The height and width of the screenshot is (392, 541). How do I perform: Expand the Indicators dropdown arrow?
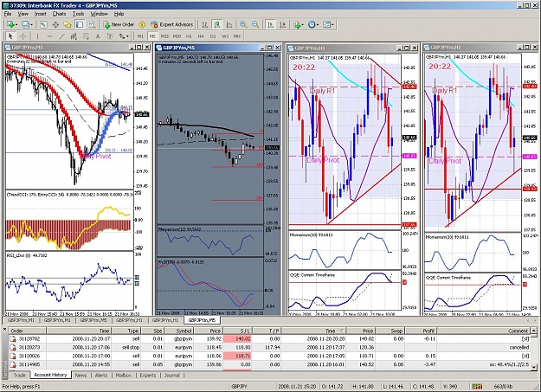coord(302,24)
